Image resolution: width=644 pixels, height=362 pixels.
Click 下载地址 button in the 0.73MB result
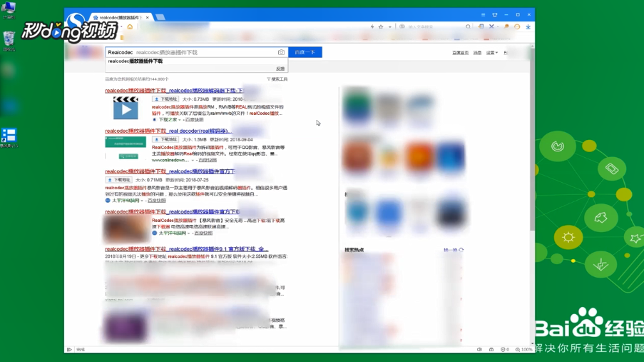pos(165,99)
